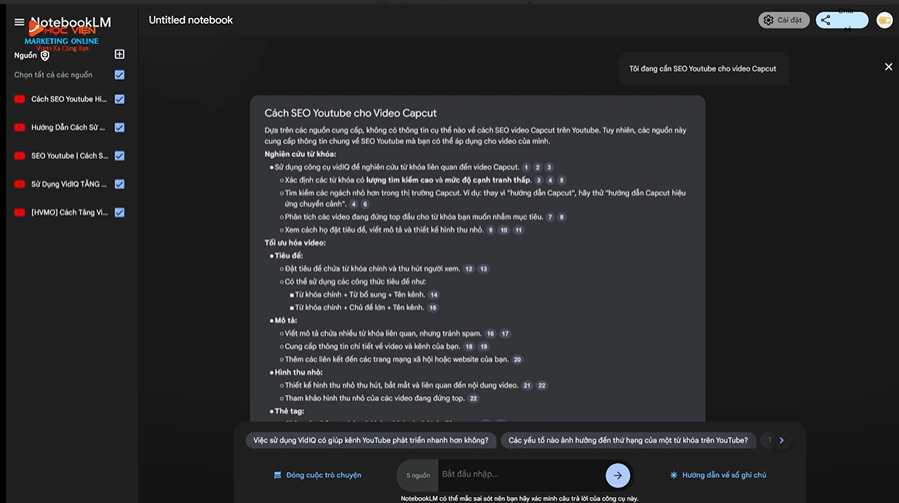Image resolution: width=899 pixels, height=503 pixels.
Task: Click YouTube icon of [HVMO] Cách Tăng source
Action: pyautogui.click(x=19, y=212)
